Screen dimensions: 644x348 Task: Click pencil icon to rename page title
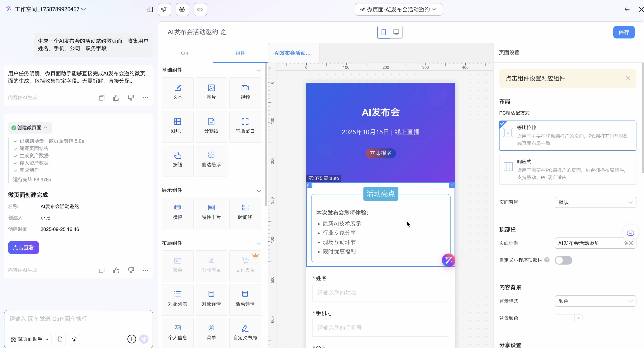point(223,32)
